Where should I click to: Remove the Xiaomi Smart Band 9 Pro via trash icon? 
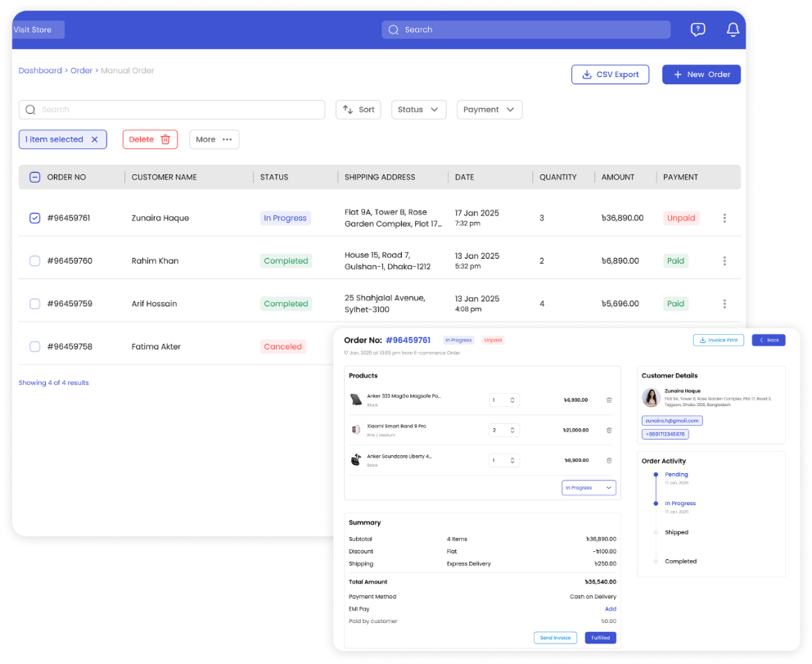[x=609, y=430]
